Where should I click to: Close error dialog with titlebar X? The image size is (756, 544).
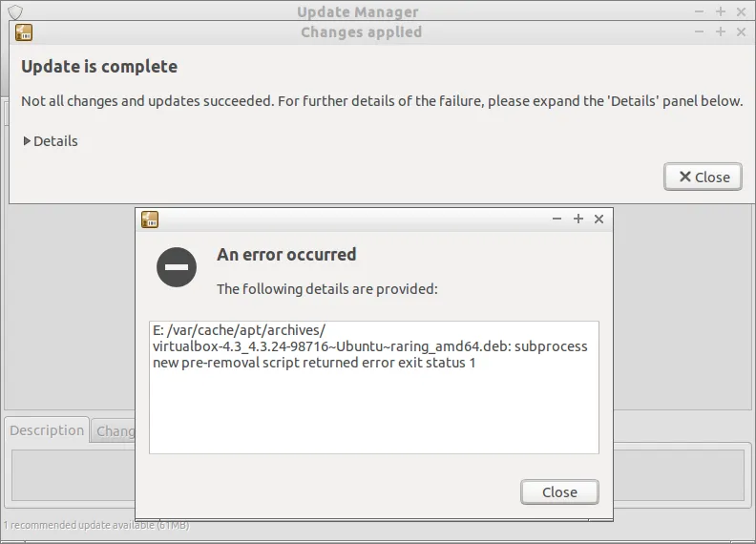[599, 220]
